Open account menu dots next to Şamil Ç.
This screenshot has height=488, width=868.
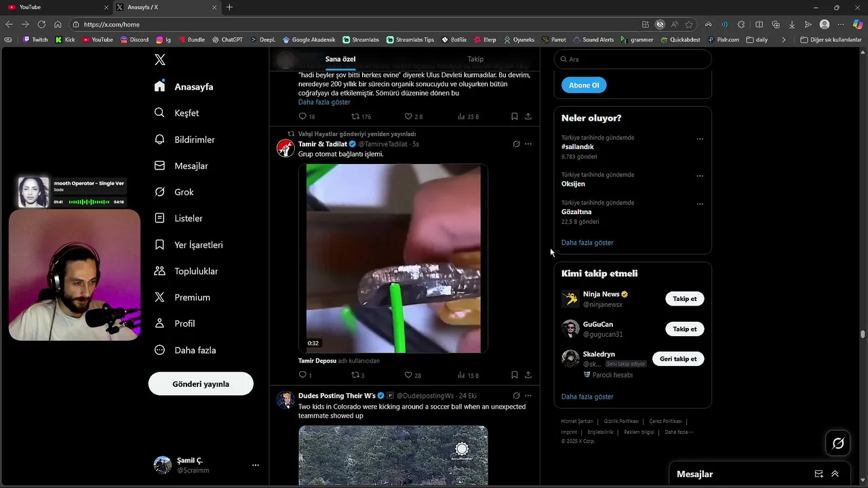pyautogui.click(x=256, y=465)
